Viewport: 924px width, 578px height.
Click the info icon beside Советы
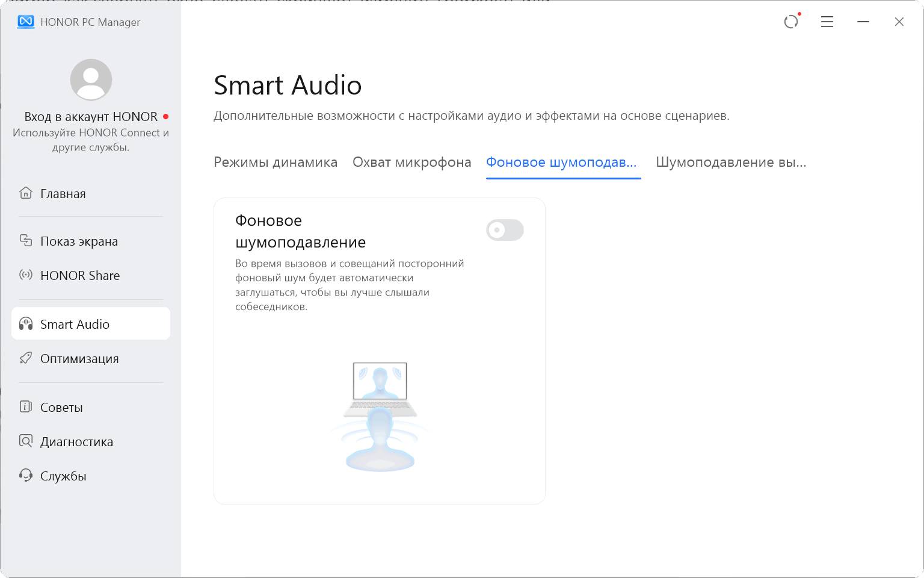point(26,407)
